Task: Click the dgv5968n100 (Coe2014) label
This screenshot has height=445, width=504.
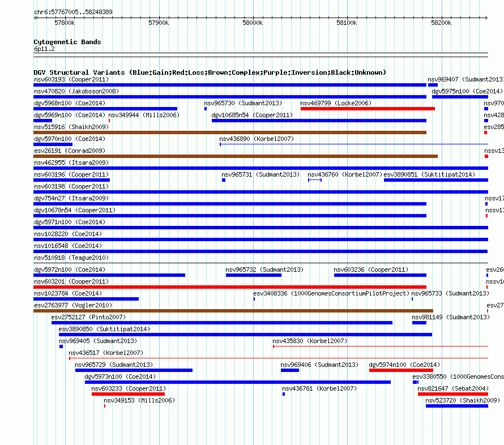Action: click(70, 103)
